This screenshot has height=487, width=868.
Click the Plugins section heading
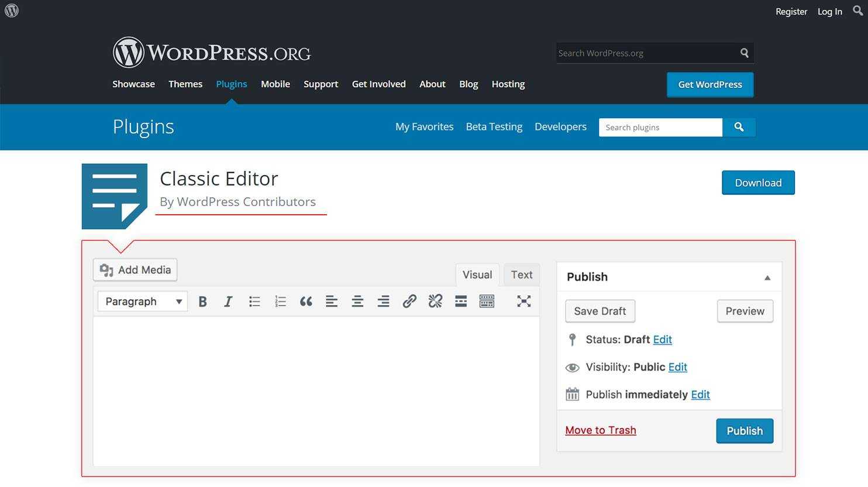click(x=143, y=126)
